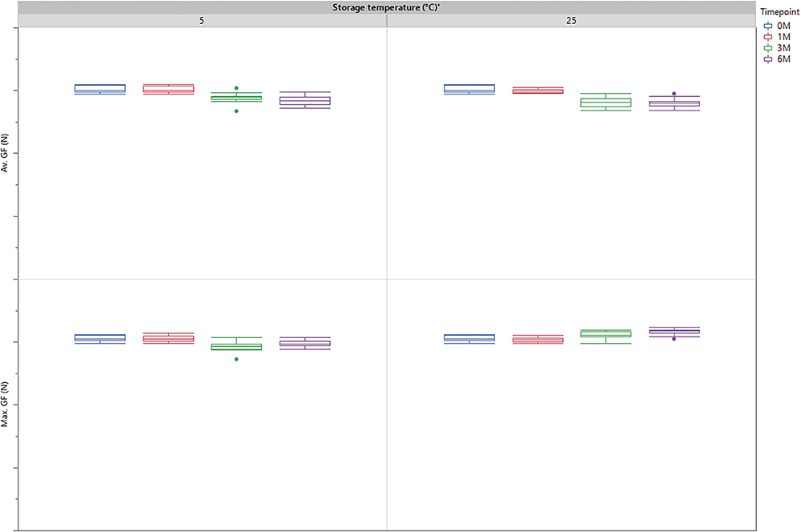801x532 pixels.
Task: Click the blue 0M legend marker
Action: (x=769, y=26)
